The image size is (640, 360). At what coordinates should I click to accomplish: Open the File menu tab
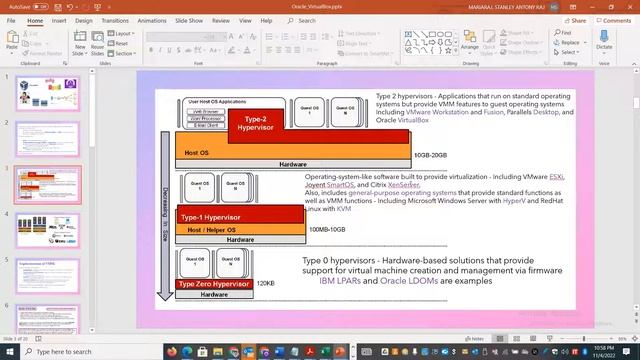11,20
